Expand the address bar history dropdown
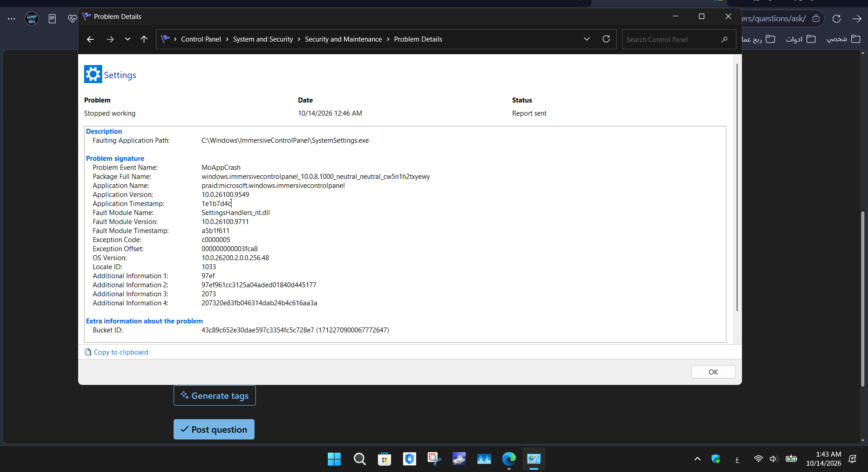 pyautogui.click(x=587, y=39)
